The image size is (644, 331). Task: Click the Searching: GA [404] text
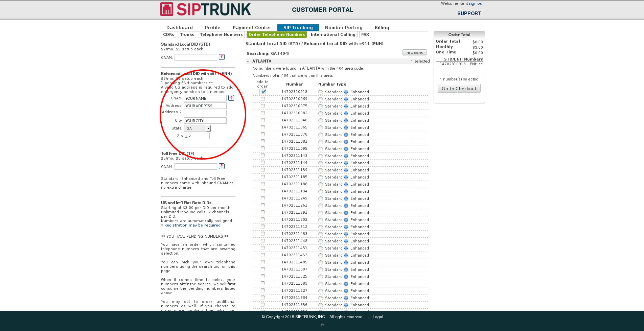tap(268, 53)
